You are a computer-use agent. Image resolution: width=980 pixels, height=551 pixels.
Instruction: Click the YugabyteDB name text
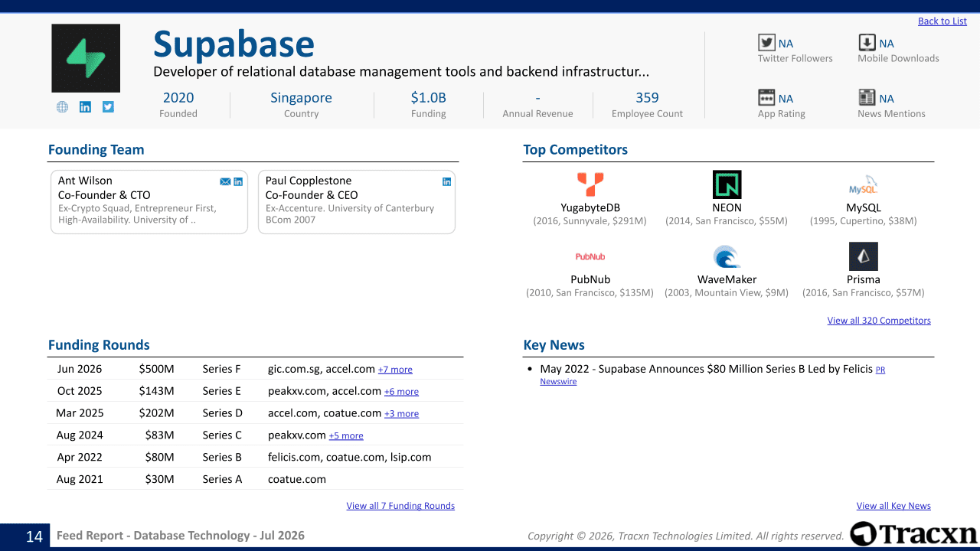[x=590, y=207]
